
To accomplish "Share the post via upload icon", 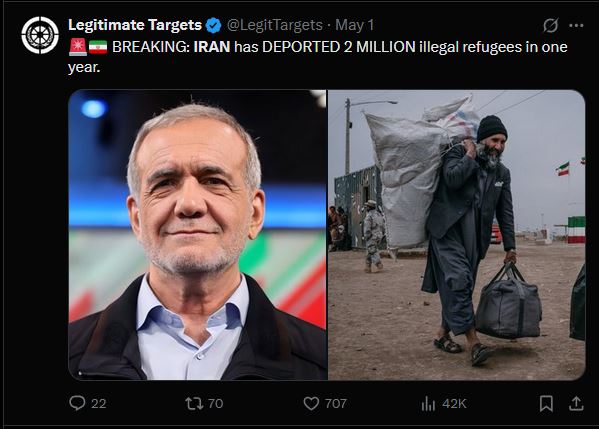I will 576,403.
